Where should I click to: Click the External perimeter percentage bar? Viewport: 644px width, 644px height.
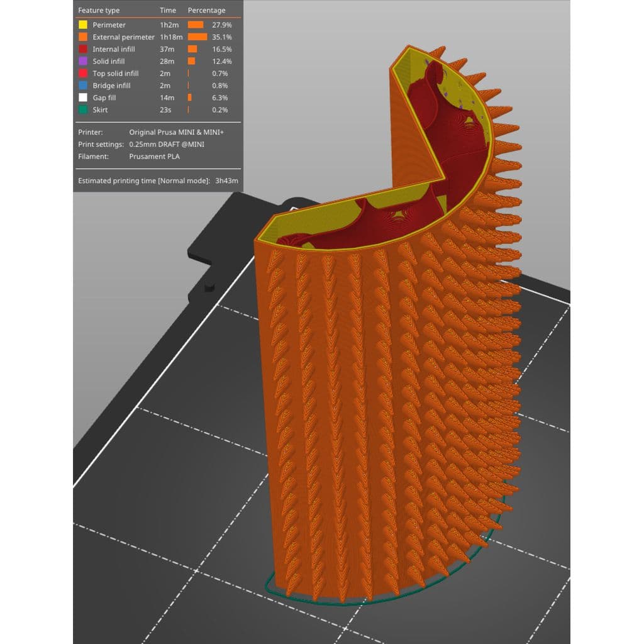pyautogui.click(x=197, y=37)
